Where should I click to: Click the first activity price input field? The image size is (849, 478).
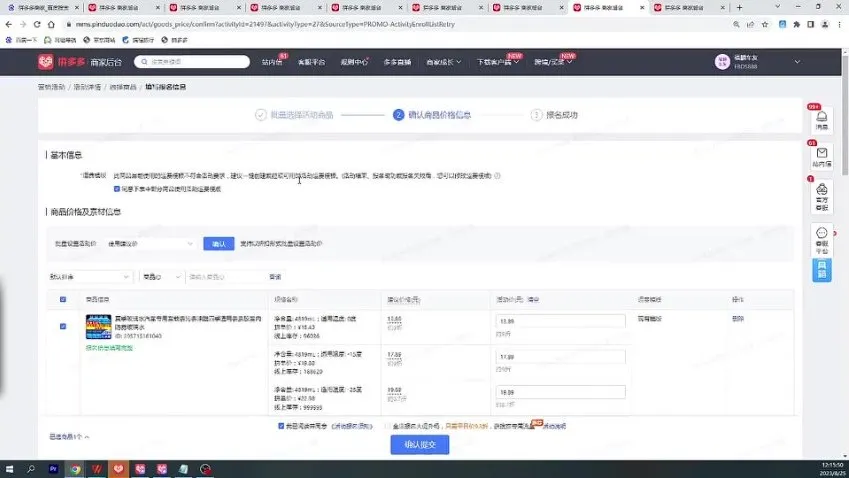560,321
